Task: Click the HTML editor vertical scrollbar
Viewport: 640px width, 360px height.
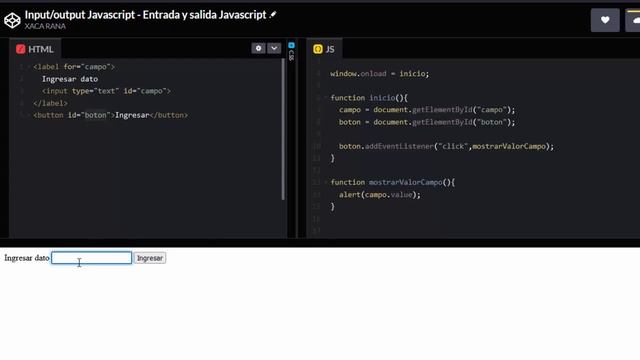Action: pyautogui.click(x=283, y=129)
